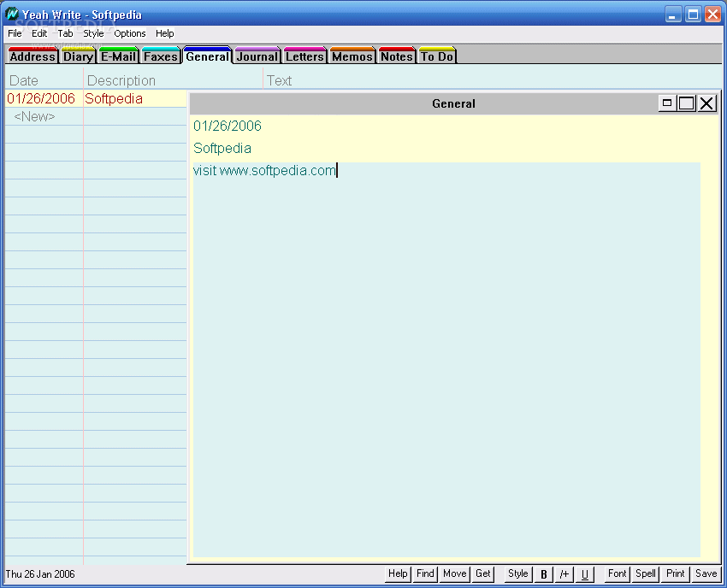Viewport: 727px width, 588px height.
Task: Switch to the Notes tab
Action: click(397, 56)
